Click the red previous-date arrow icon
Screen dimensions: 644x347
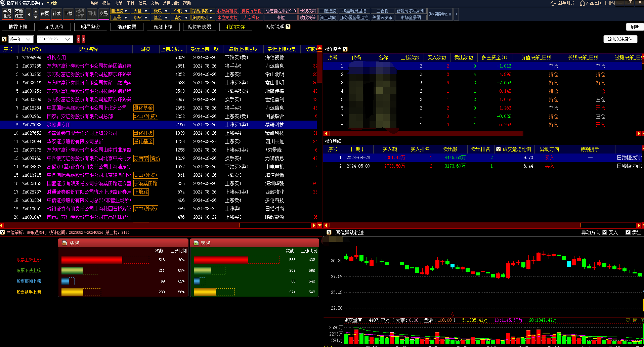pyautogui.click(x=78, y=39)
